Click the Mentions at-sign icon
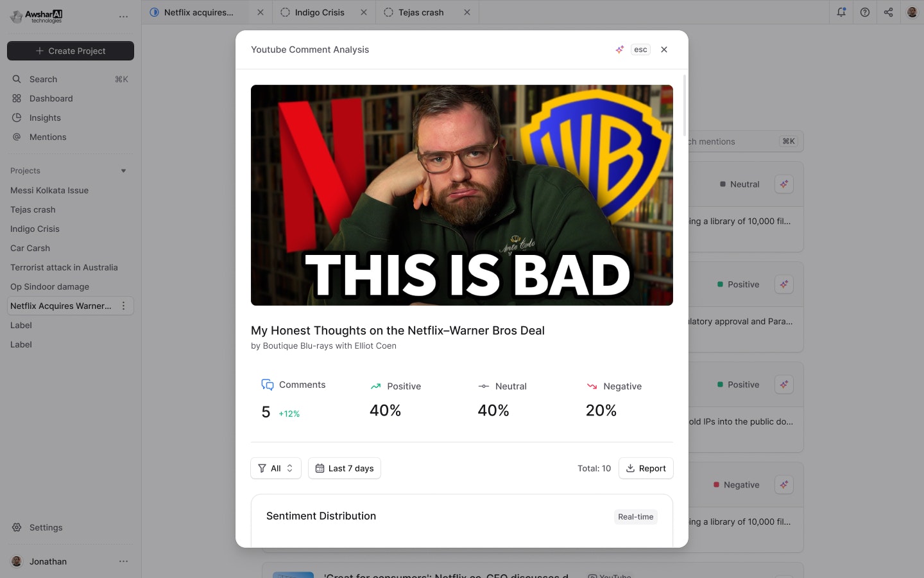924x578 pixels. (17, 137)
